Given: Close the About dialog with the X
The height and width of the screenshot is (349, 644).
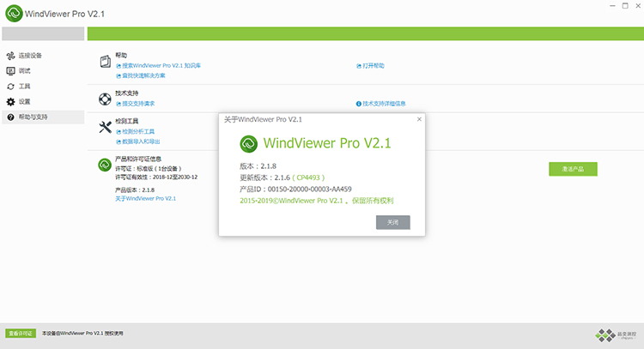Looking at the screenshot, I should [419, 119].
